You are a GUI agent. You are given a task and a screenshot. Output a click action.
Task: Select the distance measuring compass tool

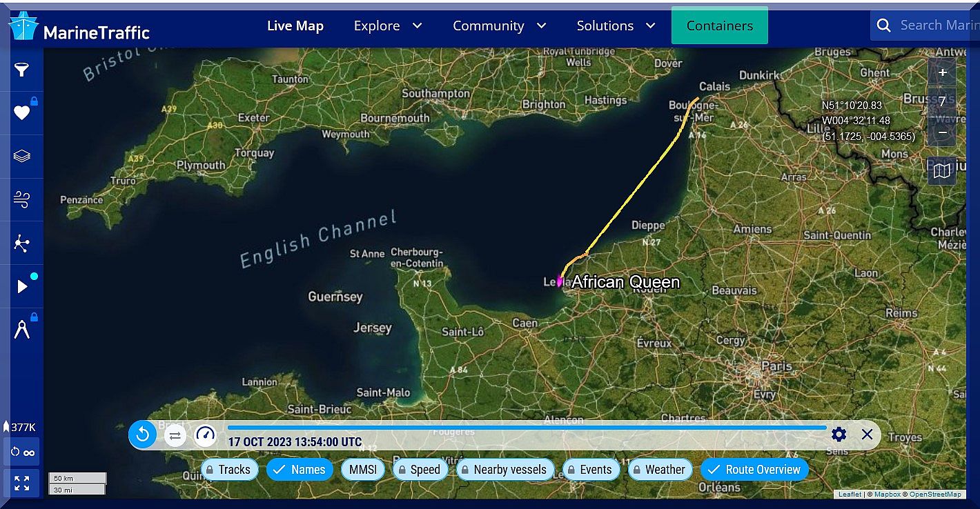click(22, 330)
